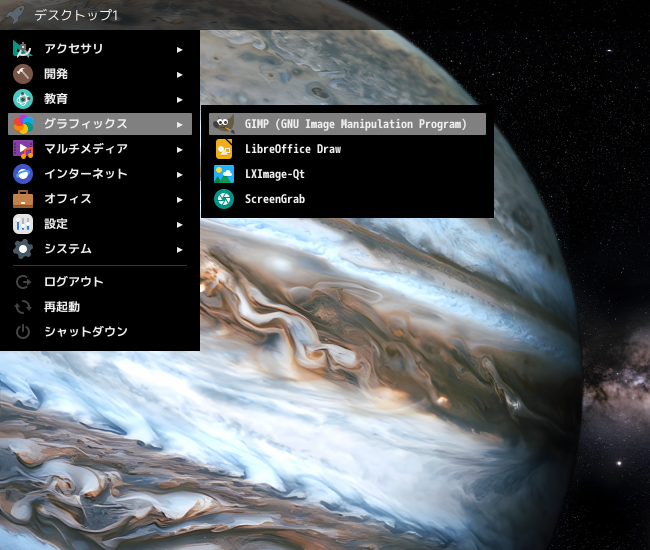This screenshot has height=550, width=650.
Task: Click the 開発 hammer icon
Action: coord(23,74)
